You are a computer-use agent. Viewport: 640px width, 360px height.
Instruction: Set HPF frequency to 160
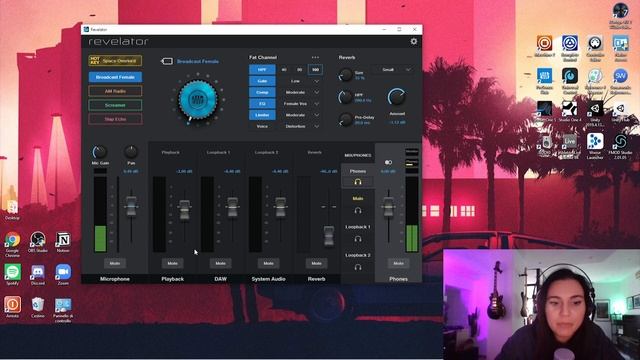click(315, 70)
